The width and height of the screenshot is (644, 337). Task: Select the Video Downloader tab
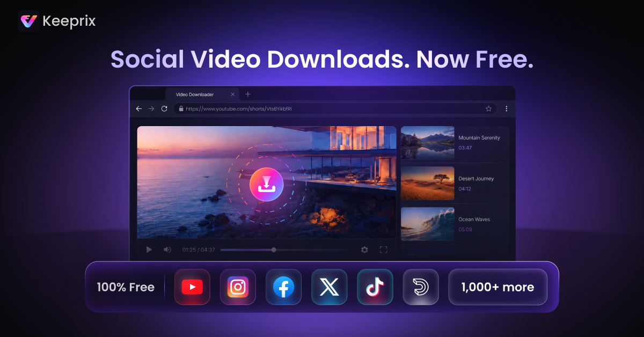203,94
